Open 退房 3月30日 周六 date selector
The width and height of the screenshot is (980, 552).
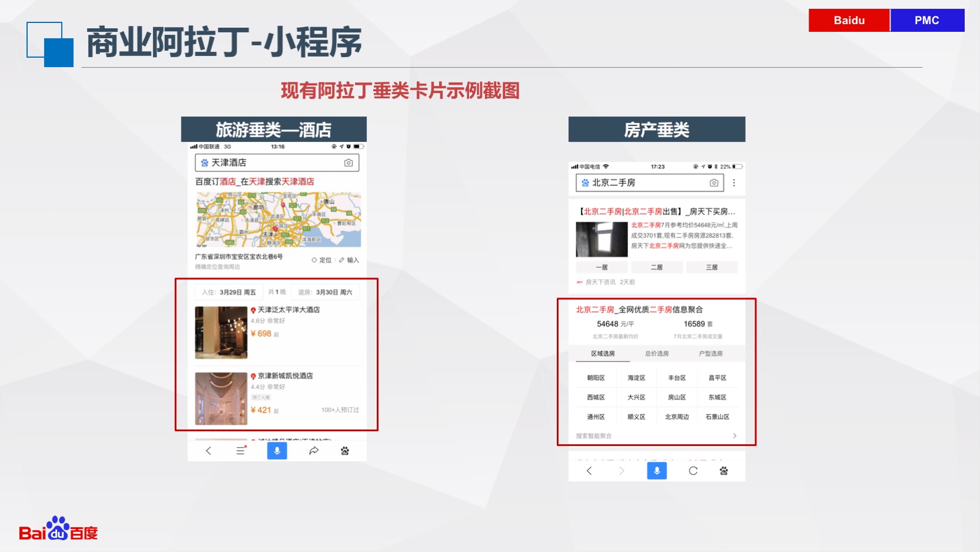pyautogui.click(x=325, y=292)
